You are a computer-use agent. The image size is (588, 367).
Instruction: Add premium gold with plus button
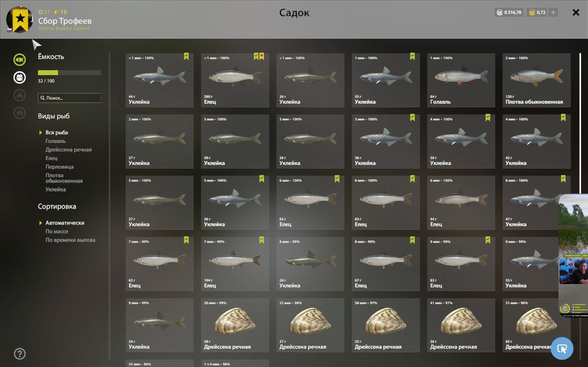(x=553, y=12)
